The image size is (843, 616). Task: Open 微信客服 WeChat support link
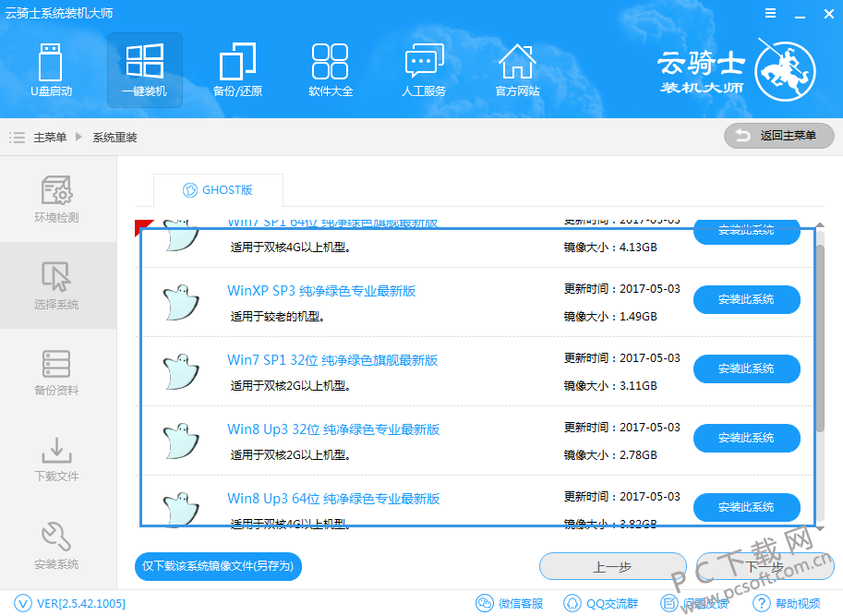click(x=510, y=604)
